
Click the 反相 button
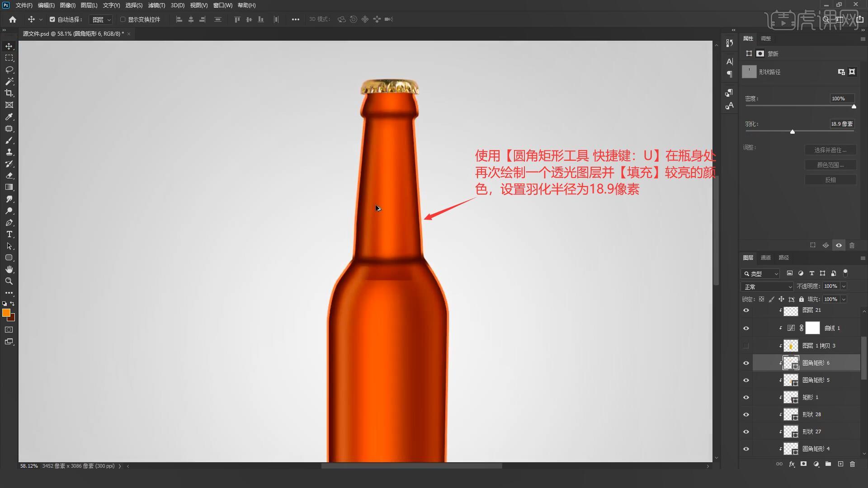point(830,180)
